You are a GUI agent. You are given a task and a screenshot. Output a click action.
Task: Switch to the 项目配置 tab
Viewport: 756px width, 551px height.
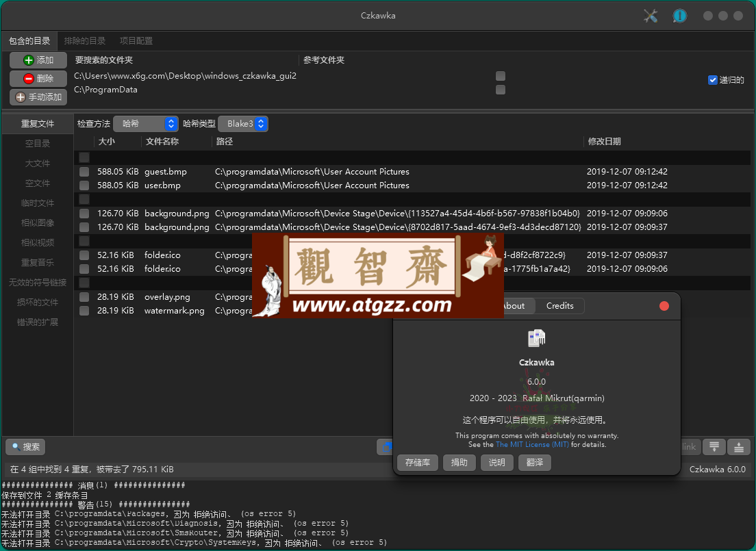(136, 41)
